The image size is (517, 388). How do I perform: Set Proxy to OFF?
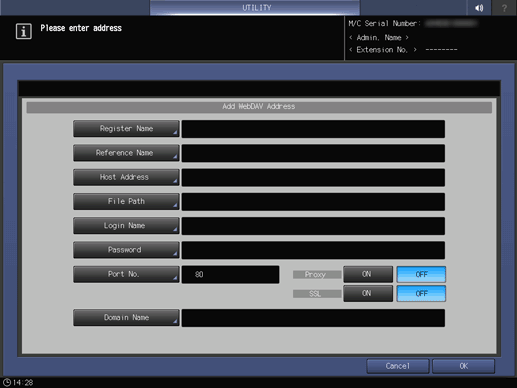coord(421,274)
